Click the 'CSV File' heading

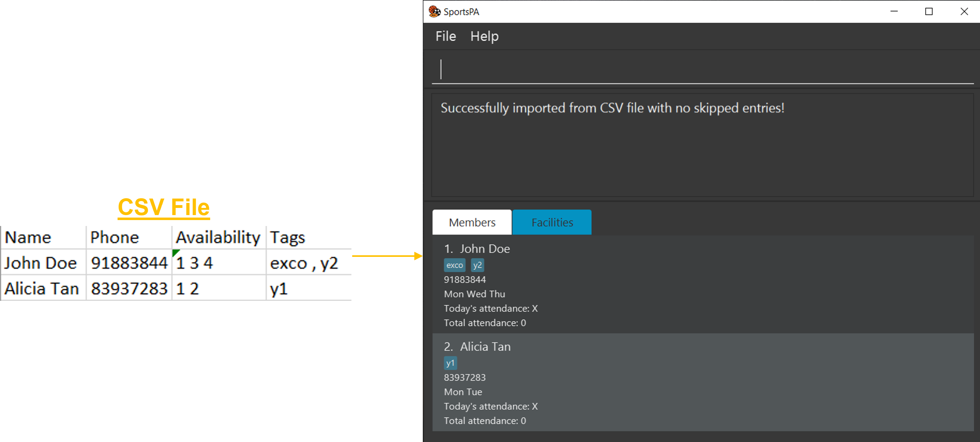coord(164,207)
